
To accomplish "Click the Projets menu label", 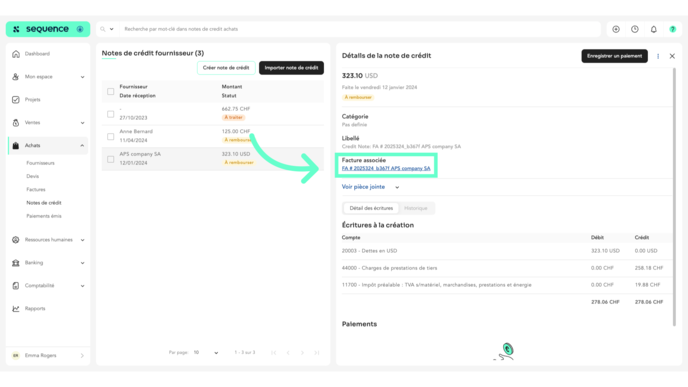I will click(x=32, y=100).
